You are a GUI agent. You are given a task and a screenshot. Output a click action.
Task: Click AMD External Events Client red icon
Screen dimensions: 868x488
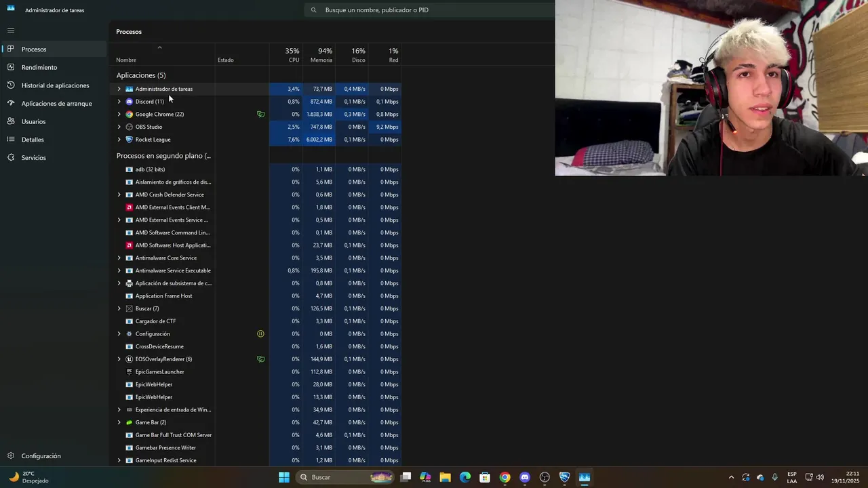(130, 207)
